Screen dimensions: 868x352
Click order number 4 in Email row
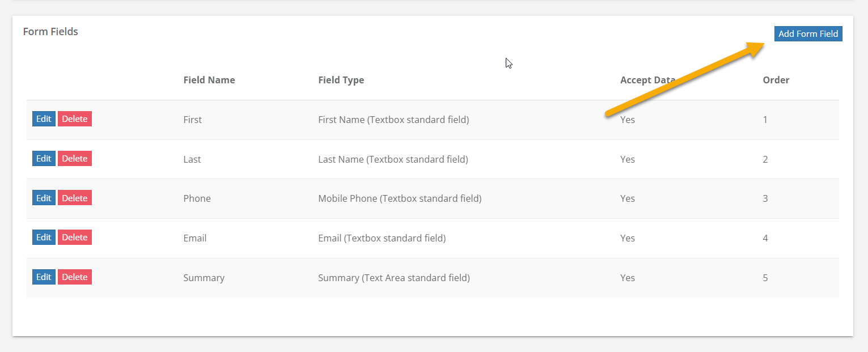[765, 238]
